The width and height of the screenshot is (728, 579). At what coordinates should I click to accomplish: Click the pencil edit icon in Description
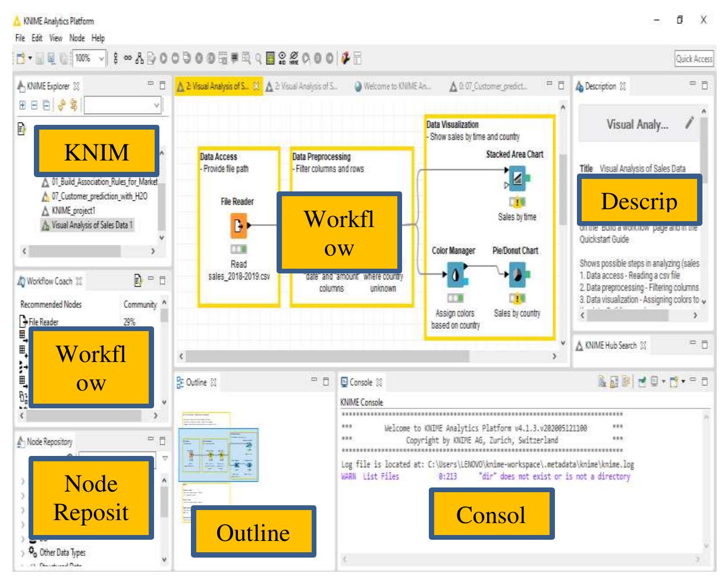689,123
